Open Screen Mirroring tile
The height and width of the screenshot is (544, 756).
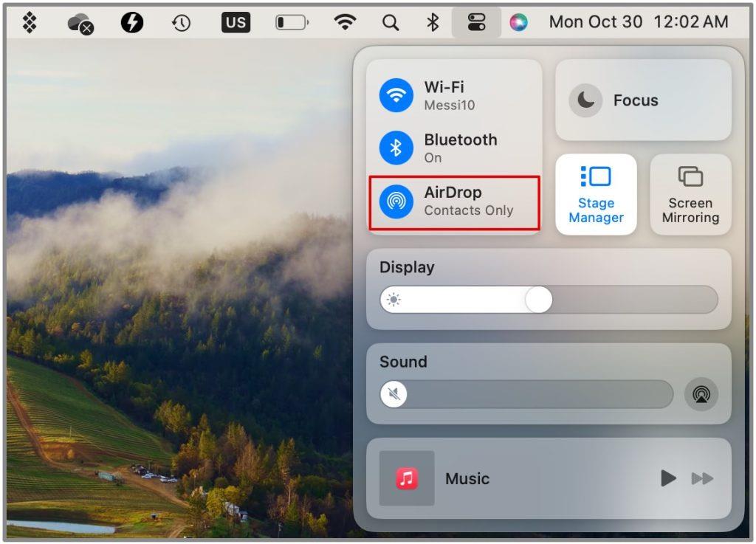(x=690, y=195)
